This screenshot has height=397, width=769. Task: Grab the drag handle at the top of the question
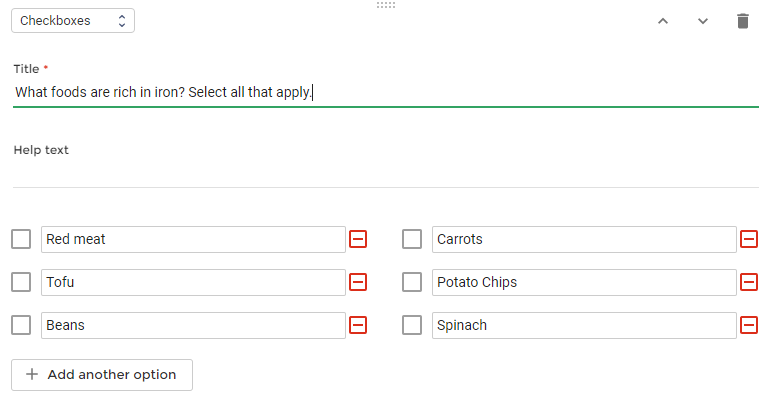[386, 5]
